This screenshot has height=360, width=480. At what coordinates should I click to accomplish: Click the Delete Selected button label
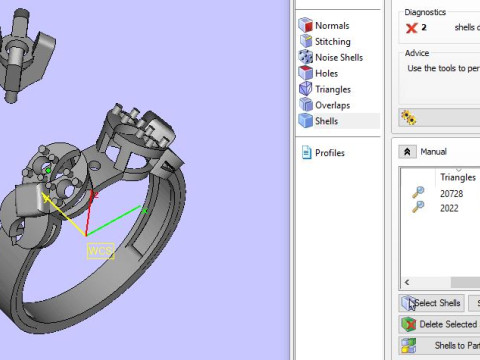click(448, 324)
